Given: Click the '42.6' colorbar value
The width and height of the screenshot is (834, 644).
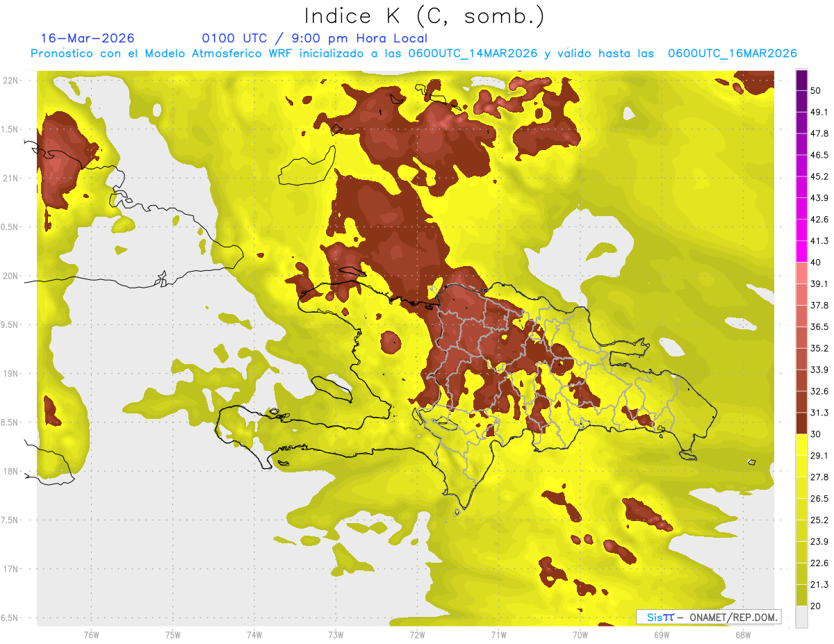Looking at the screenshot, I should pyautogui.click(x=819, y=220).
